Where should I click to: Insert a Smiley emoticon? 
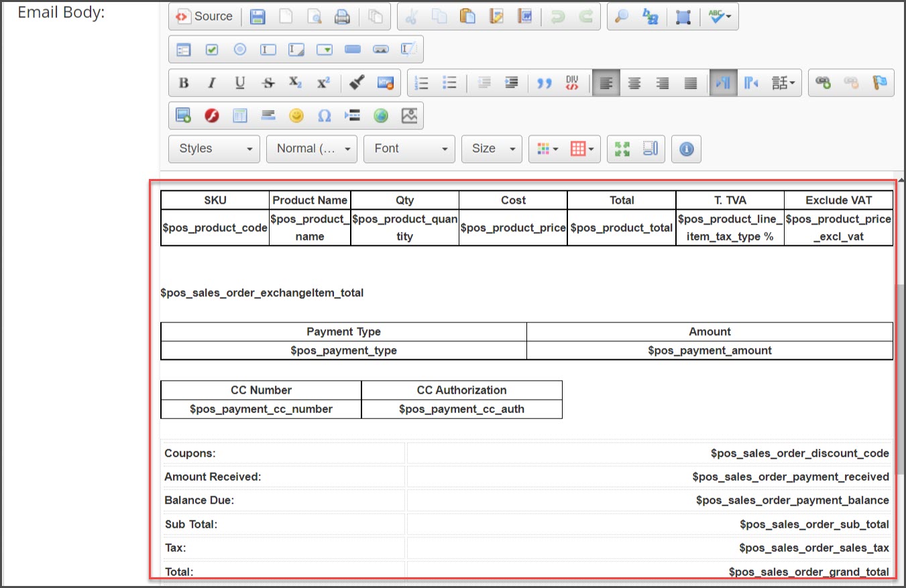point(296,115)
